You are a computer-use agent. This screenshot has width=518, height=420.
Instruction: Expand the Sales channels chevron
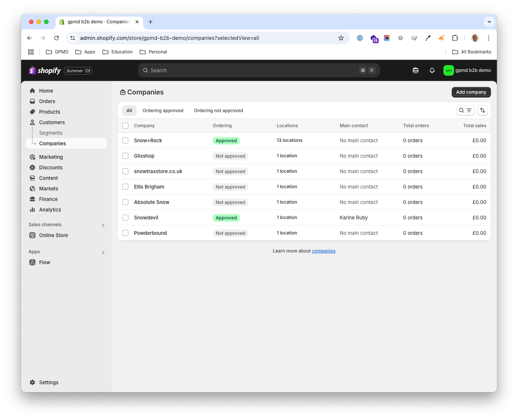pos(103,225)
